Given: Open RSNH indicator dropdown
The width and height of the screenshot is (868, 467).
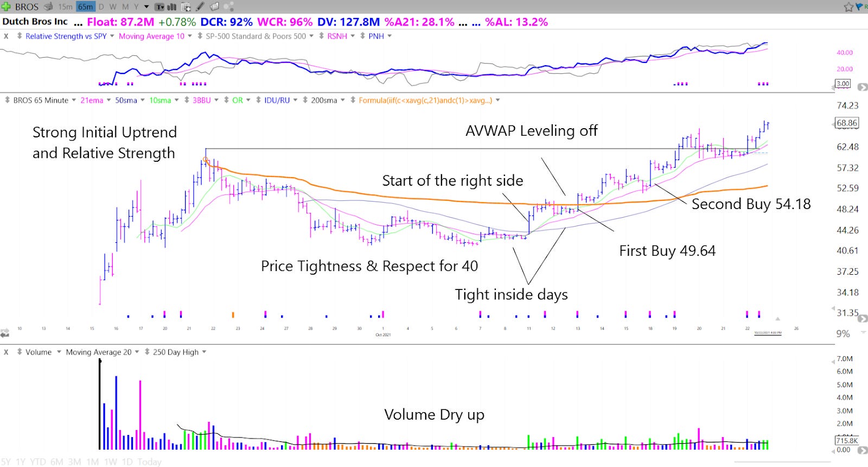Looking at the screenshot, I should [x=352, y=36].
